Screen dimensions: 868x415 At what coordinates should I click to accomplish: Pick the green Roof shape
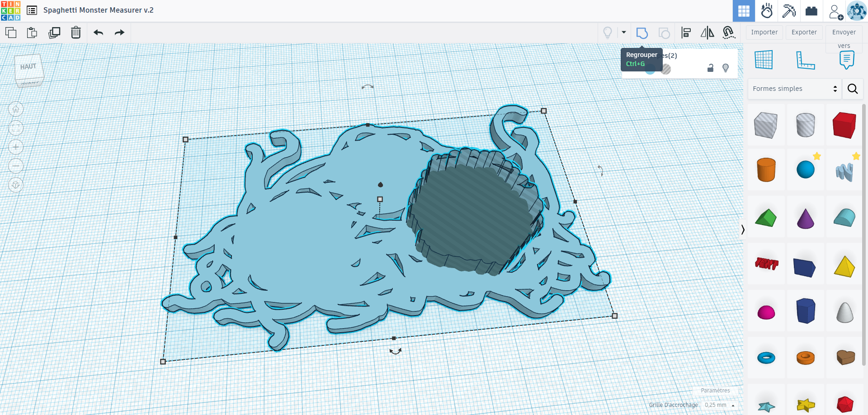766,217
